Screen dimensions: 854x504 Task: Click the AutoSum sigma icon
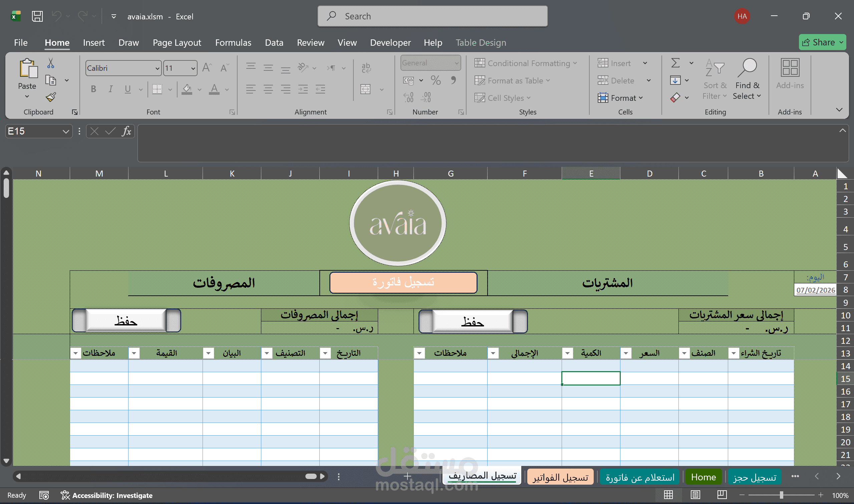(675, 63)
